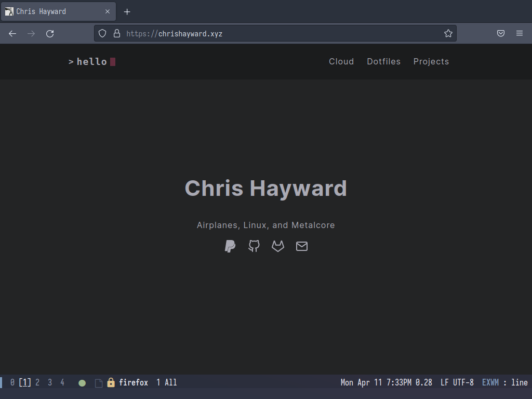Click the yellow lock icon in modeline

tap(111, 383)
